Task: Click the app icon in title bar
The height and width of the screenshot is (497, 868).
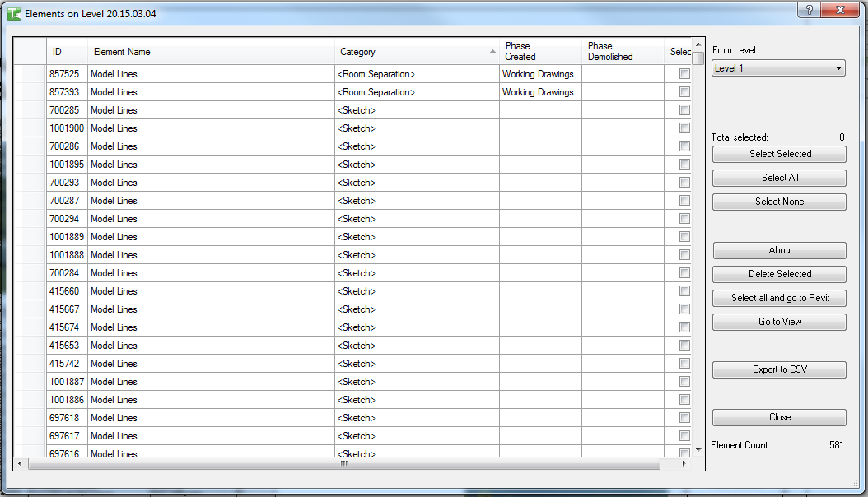Action: [14, 14]
